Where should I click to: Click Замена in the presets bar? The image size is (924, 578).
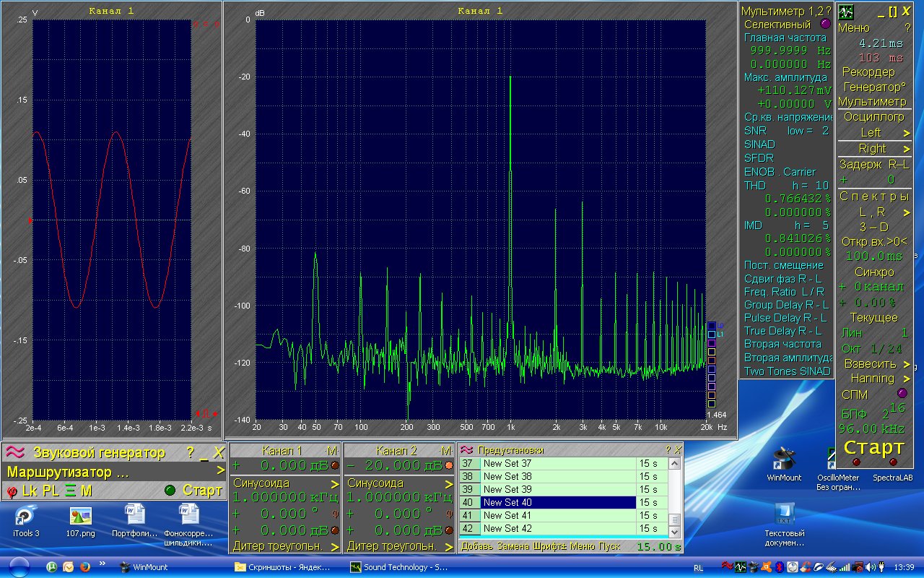point(512,546)
